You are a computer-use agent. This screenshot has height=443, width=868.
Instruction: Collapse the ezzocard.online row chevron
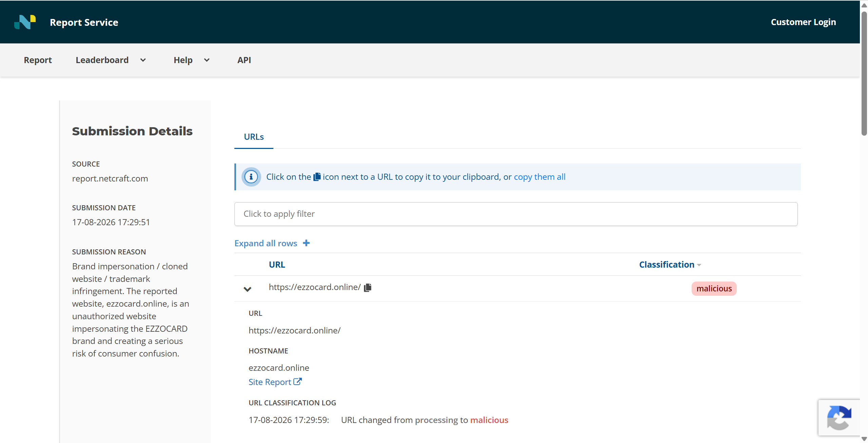pos(248,289)
